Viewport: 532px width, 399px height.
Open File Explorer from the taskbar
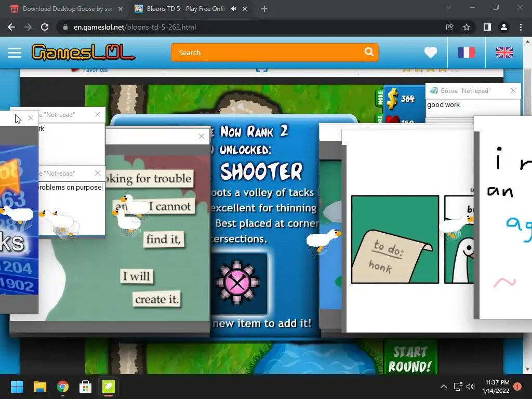(x=39, y=387)
